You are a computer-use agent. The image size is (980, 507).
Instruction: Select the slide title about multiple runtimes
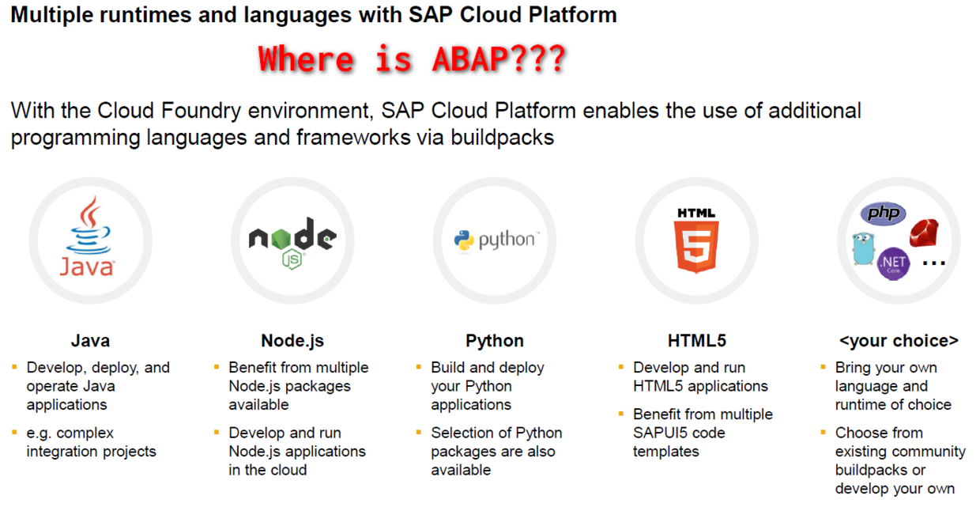(314, 15)
